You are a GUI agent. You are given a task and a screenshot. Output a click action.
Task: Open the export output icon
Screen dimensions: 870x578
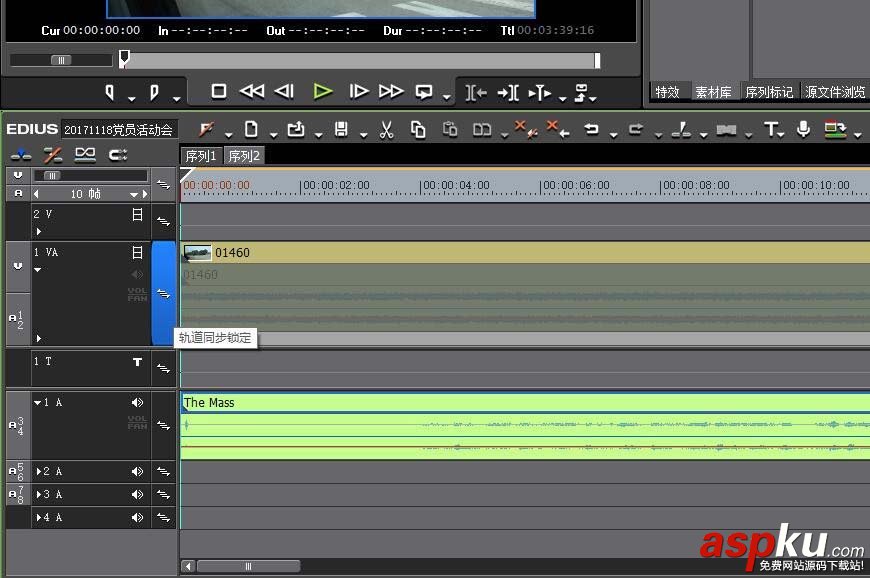(581, 93)
